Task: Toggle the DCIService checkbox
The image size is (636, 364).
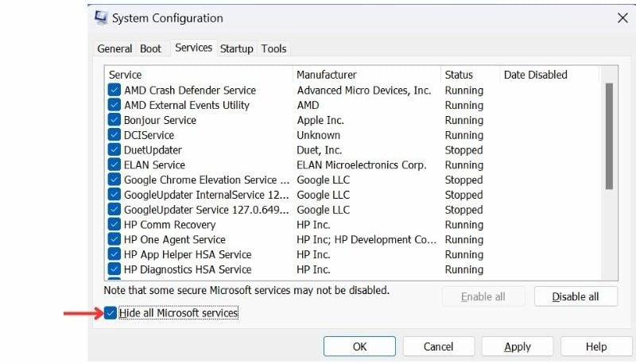Action: click(114, 135)
